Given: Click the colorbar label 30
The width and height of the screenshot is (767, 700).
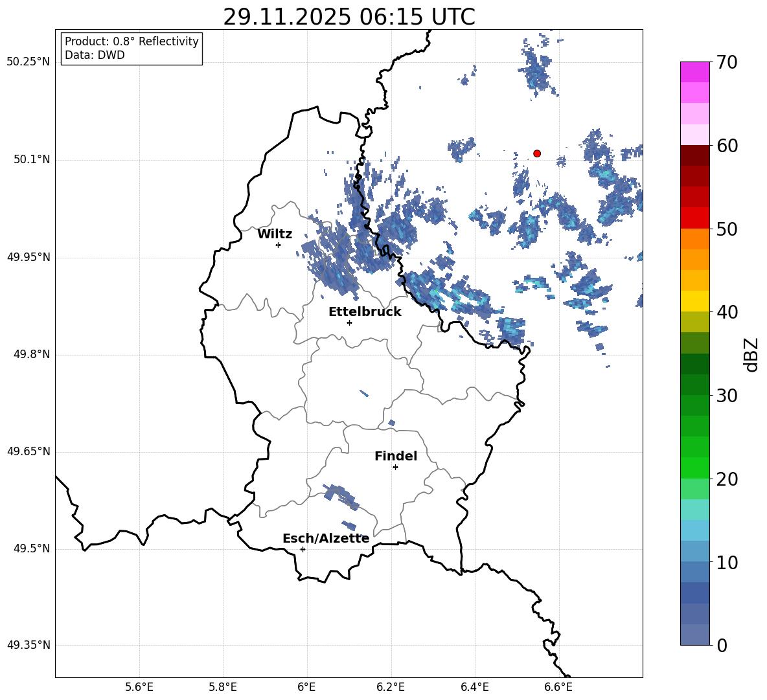Looking at the screenshot, I should pyautogui.click(x=727, y=395).
